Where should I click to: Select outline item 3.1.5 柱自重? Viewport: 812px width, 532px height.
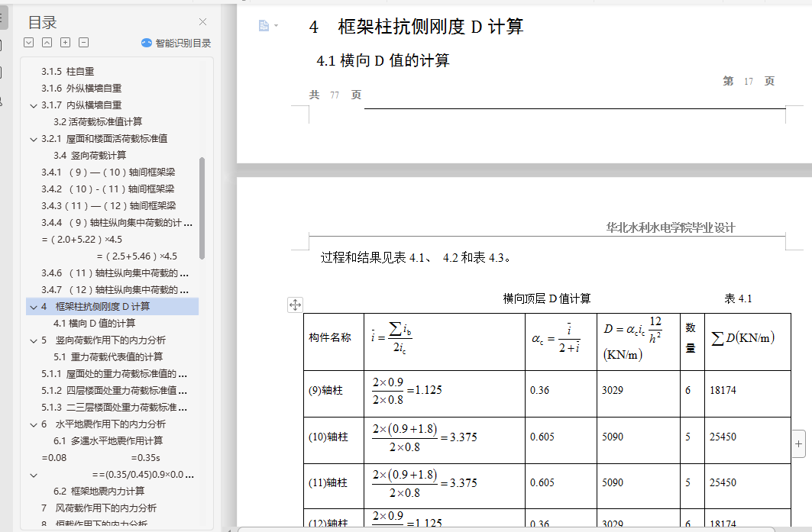pos(68,72)
